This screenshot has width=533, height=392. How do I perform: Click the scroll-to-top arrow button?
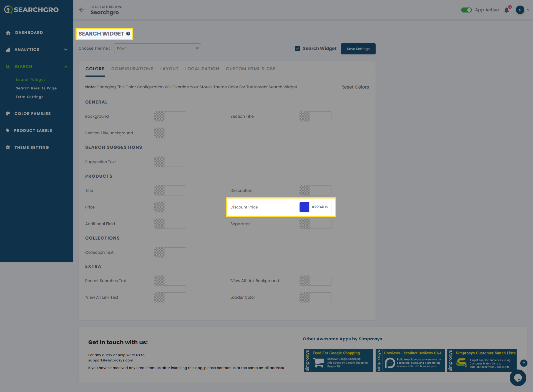[x=524, y=363]
